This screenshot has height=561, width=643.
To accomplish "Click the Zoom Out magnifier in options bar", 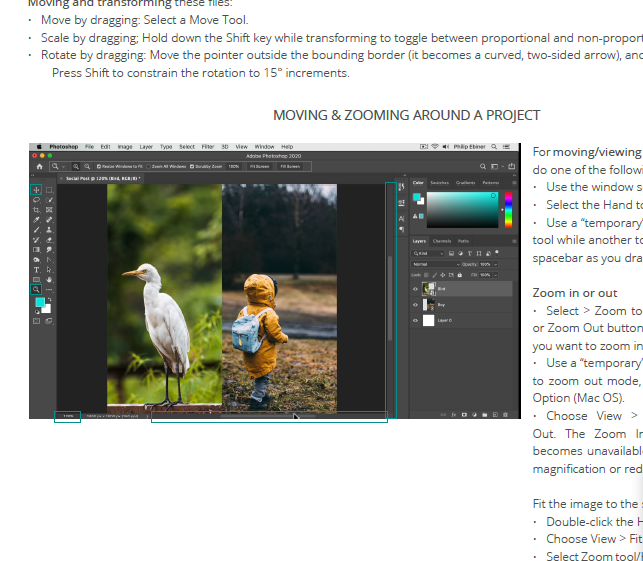I will click(87, 166).
